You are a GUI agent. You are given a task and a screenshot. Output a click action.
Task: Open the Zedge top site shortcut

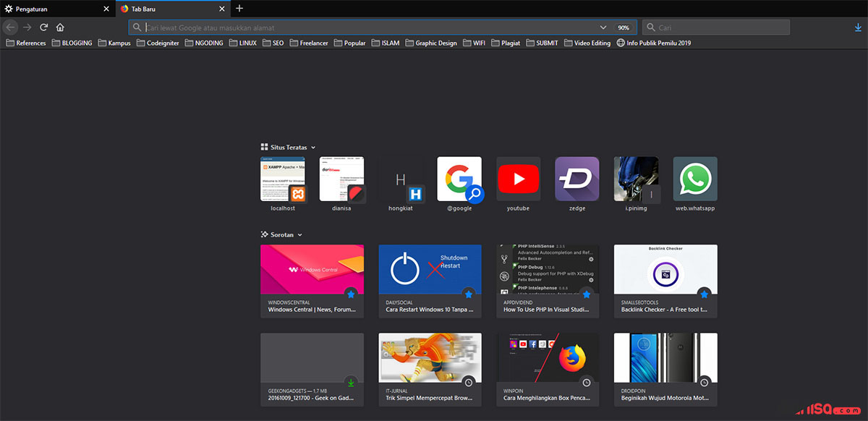[577, 179]
